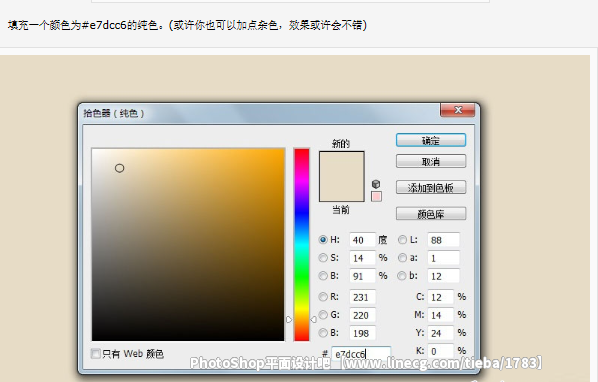Close the color picker dialog
598x382 pixels.
458,110
